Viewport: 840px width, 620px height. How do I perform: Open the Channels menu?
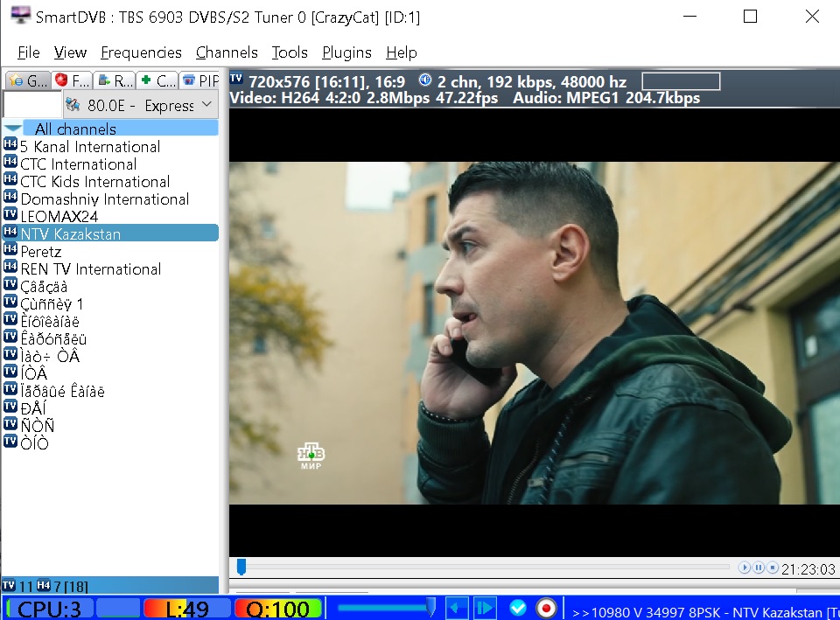click(227, 52)
